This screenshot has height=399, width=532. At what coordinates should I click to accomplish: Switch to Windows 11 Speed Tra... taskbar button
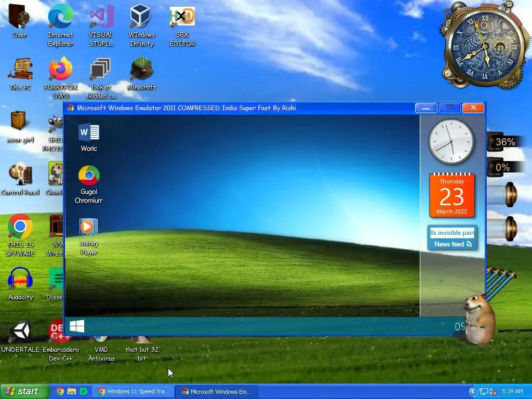134,392
